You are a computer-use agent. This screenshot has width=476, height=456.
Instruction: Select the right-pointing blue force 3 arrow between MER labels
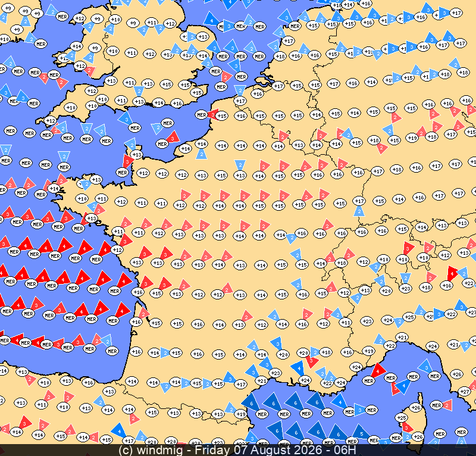pyautogui.click(x=360, y=410)
